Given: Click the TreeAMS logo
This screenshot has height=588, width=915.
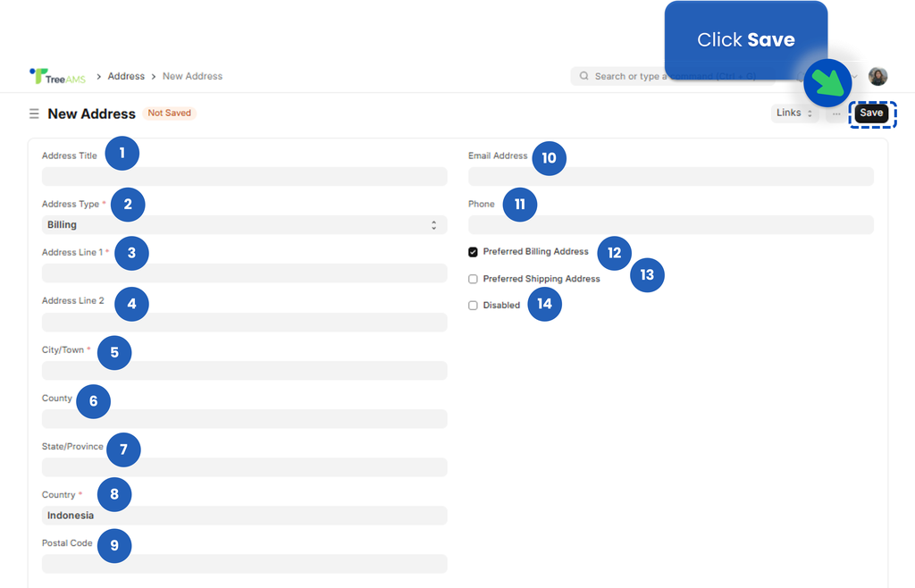Looking at the screenshot, I should (x=58, y=77).
